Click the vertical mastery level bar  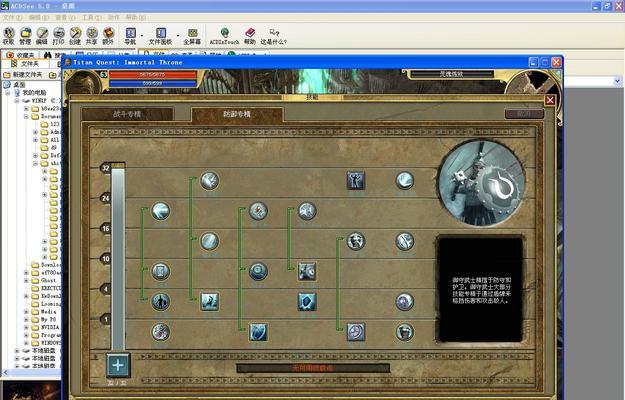coord(118,259)
